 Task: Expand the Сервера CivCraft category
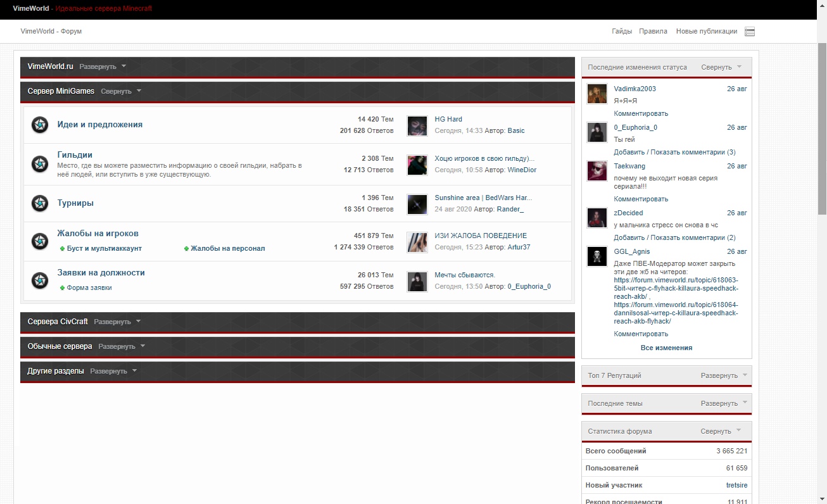(x=117, y=322)
